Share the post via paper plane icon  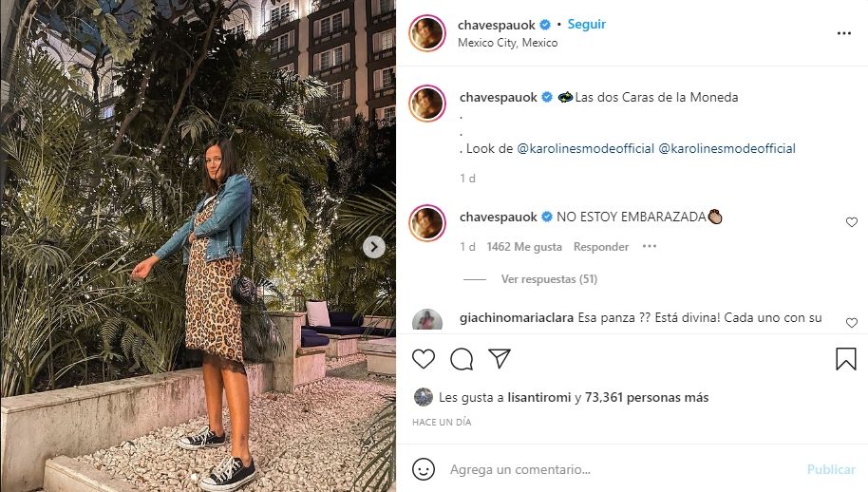pos(500,359)
